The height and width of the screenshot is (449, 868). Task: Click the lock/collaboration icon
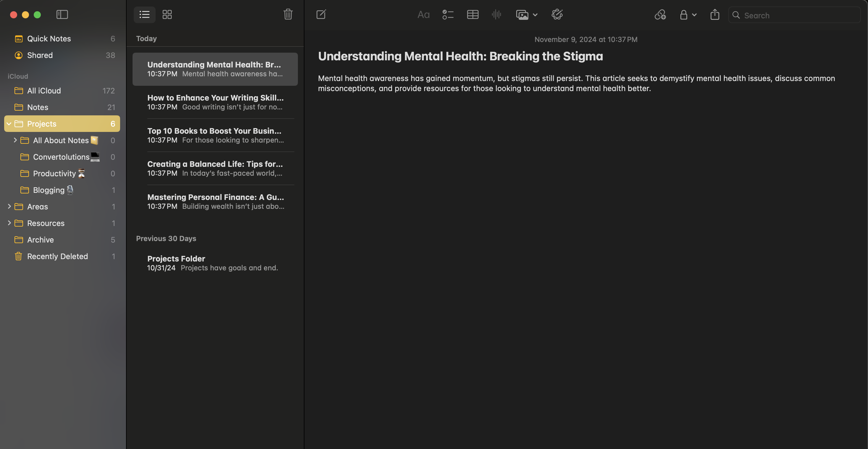(x=683, y=14)
